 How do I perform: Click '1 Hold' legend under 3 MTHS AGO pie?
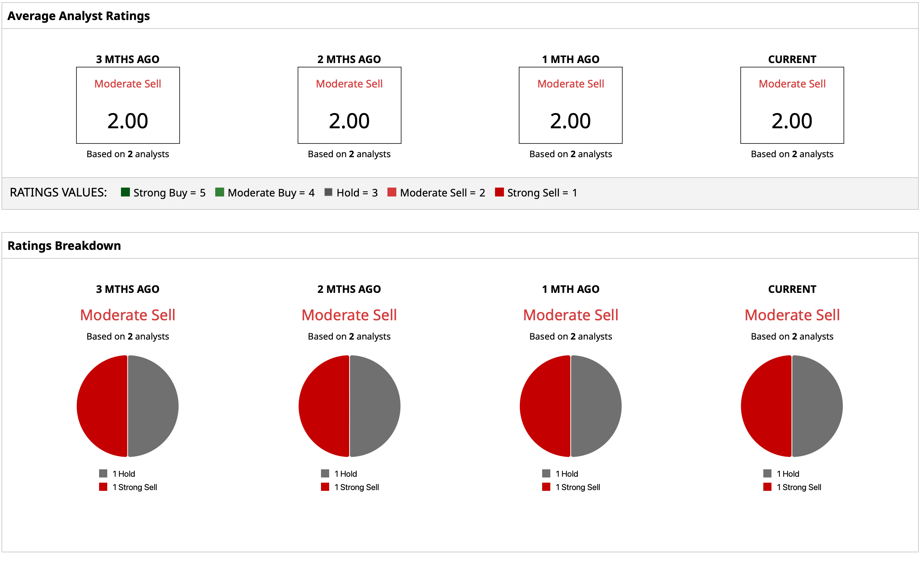pyautogui.click(x=123, y=473)
